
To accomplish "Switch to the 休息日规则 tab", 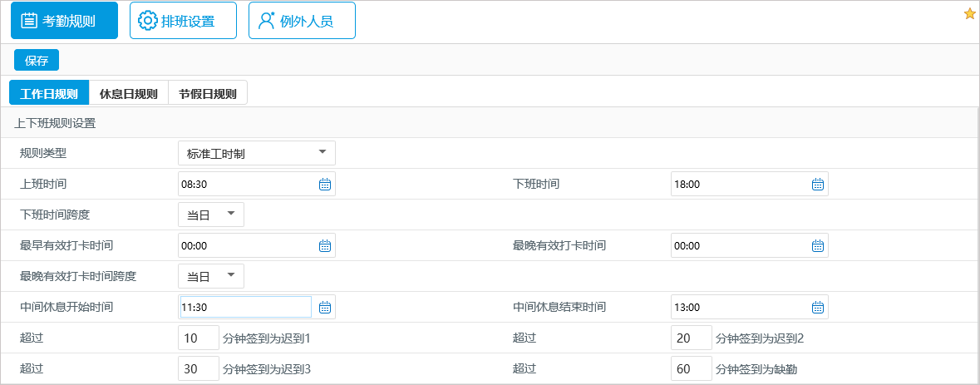I will click(128, 93).
